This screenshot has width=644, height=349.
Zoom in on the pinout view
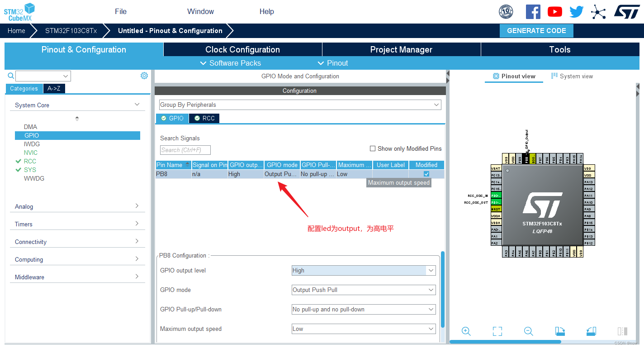[466, 331]
